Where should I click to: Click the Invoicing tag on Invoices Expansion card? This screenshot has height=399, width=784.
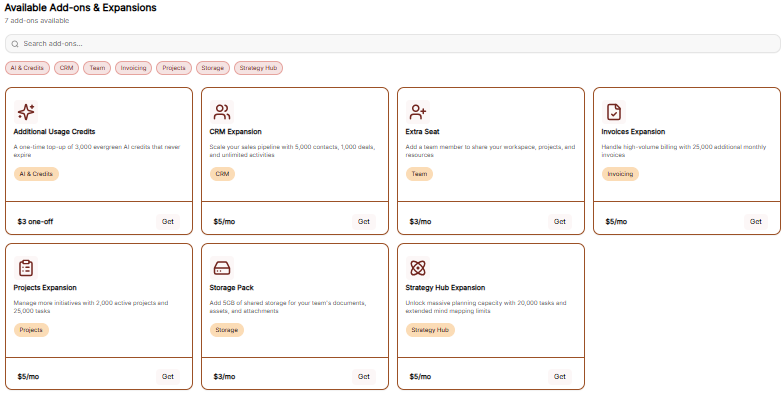[620, 174]
